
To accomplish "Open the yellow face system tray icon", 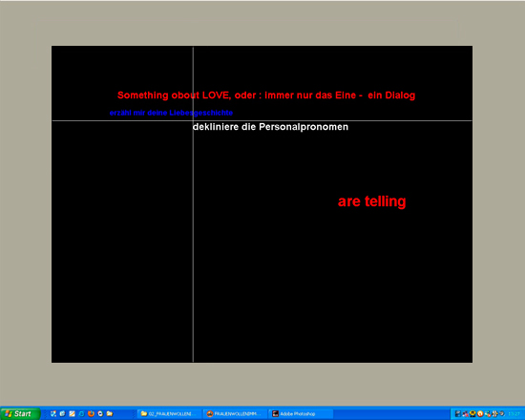I will click(x=472, y=413).
